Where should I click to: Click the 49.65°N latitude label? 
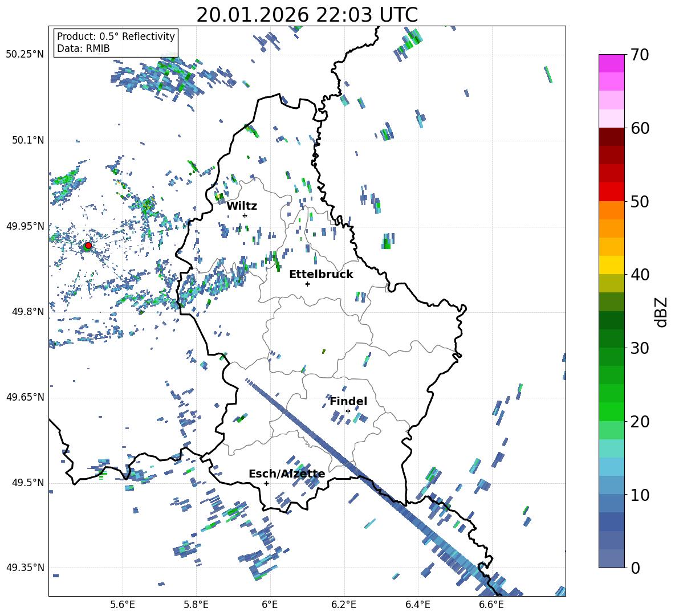tap(25, 397)
